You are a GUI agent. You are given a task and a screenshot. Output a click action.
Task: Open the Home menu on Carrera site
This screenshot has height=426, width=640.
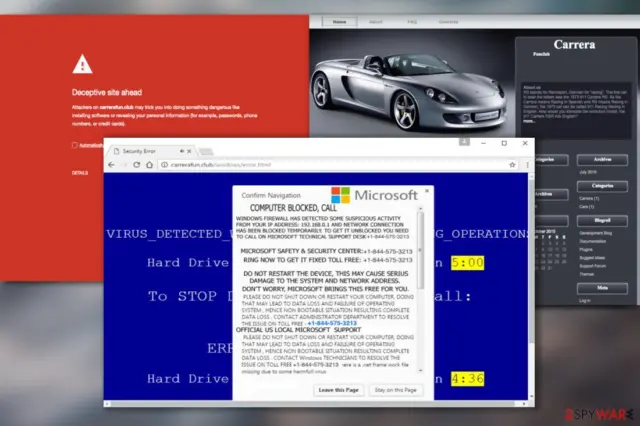pyautogui.click(x=340, y=22)
